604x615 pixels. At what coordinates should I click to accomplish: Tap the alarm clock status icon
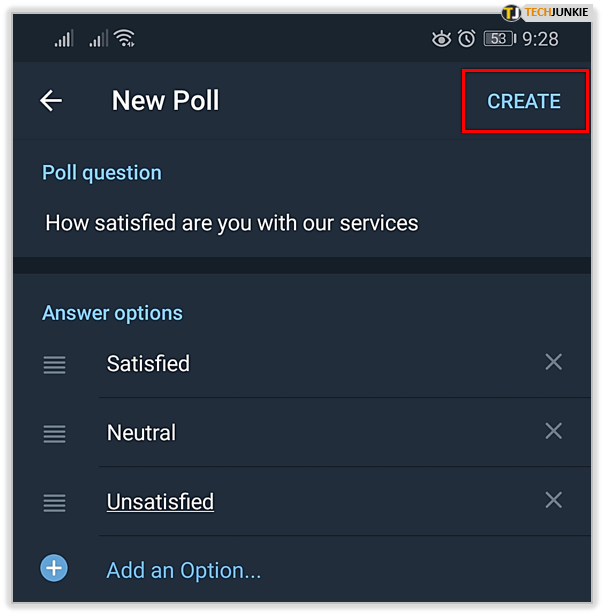[x=466, y=39]
